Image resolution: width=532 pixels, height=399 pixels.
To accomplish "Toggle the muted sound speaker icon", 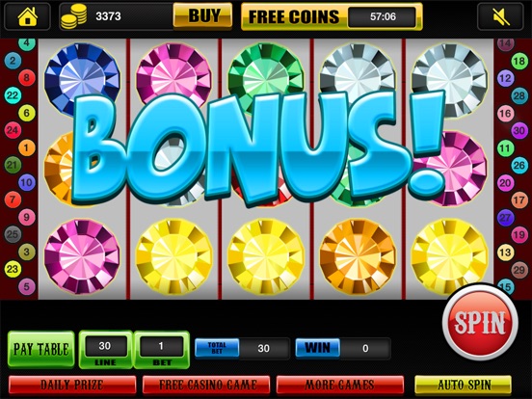I will click(500, 16).
